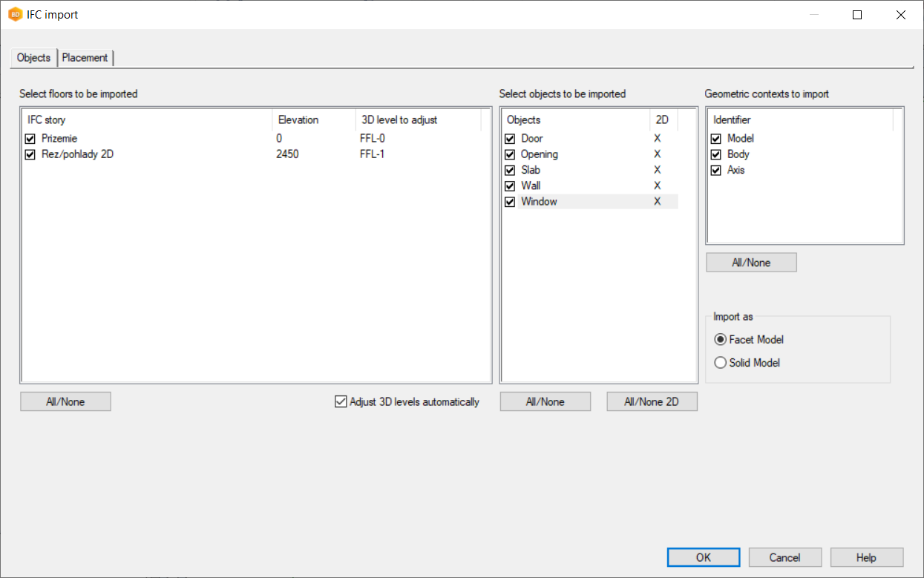
Task: Toggle the Model geometric context checkbox
Action: tap(716, 139)
